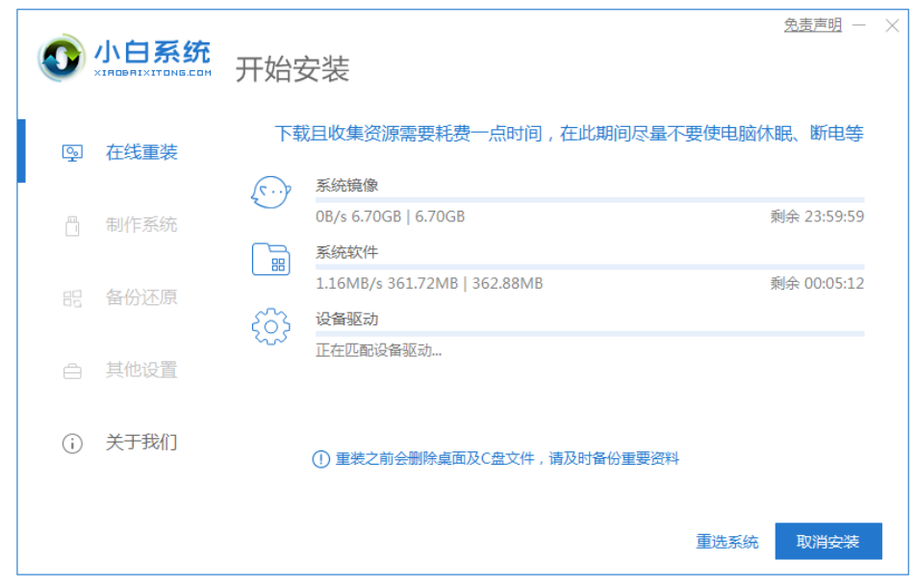Click the 设备驱动 gear icon

270,327
